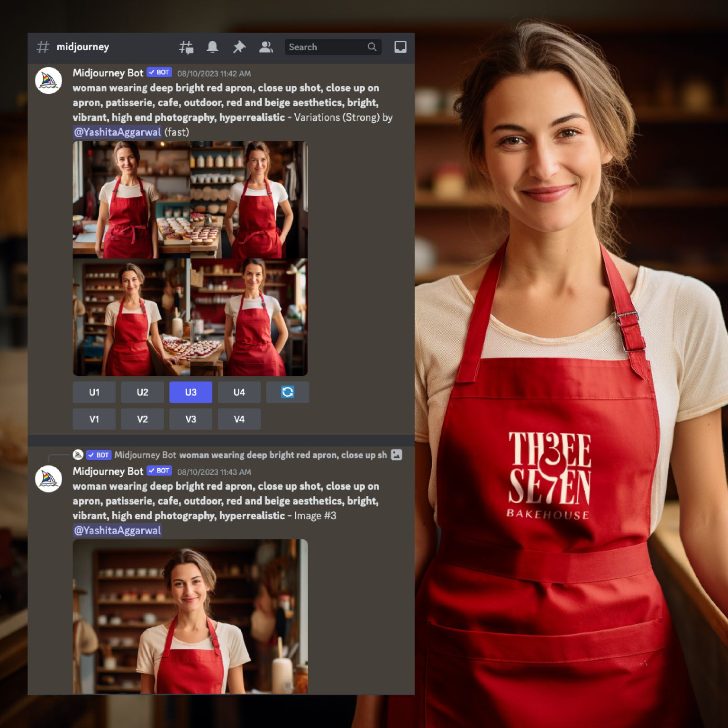728x728 pixels.
Task: Click timestamp 08/10/2023 11:42 AM
Action: click(x=214, y=73)
